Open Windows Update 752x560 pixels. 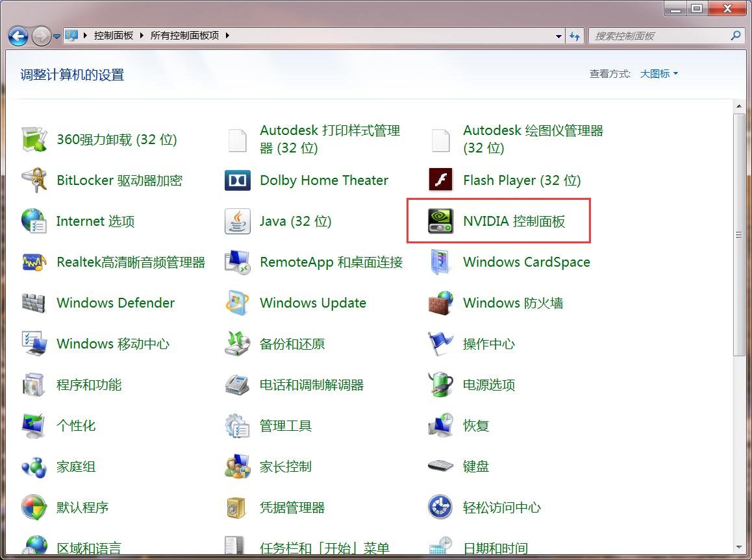(x=312, y=302)
